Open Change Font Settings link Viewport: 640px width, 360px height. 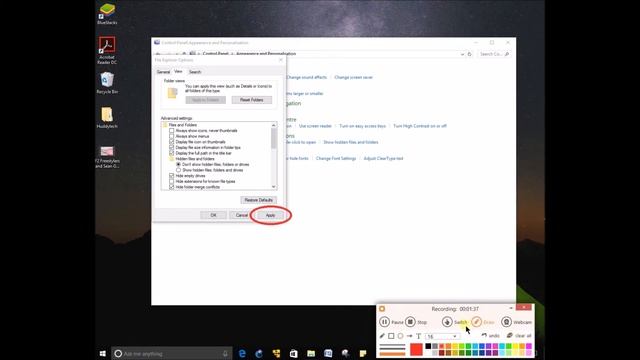pos(336,158)
